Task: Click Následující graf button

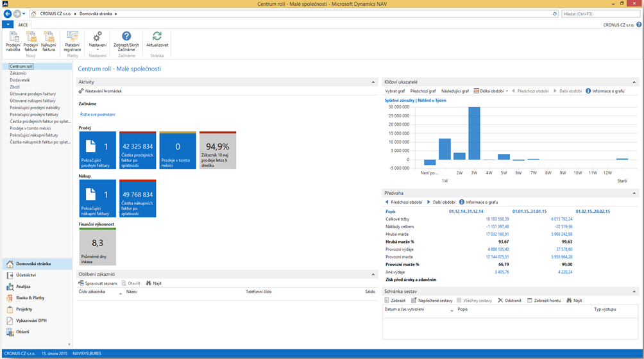Action: pos(455,91)
